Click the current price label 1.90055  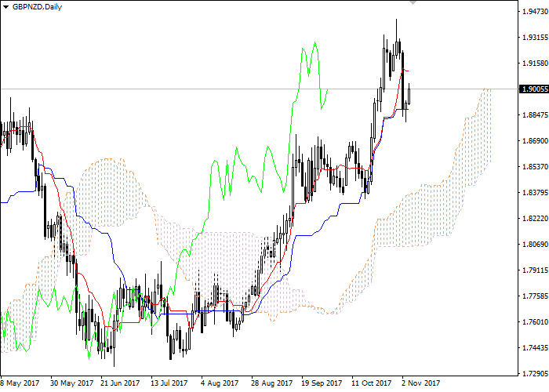point(533,89)
